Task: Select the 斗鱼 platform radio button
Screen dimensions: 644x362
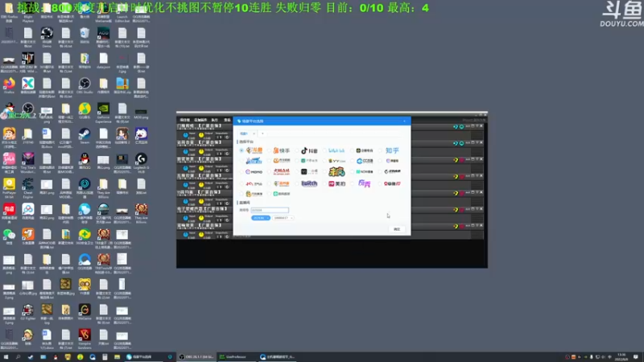Action: [242, 150]
